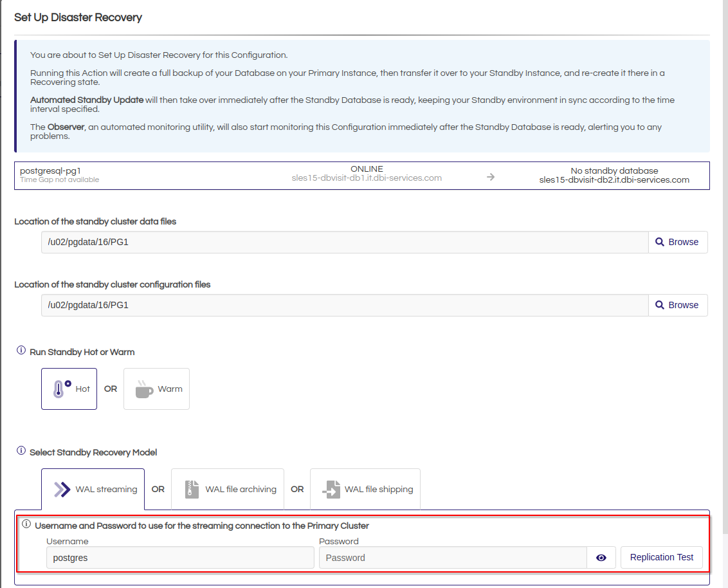Select the Hot standby option
The image size is (728, 588).
tap(69, 389)
